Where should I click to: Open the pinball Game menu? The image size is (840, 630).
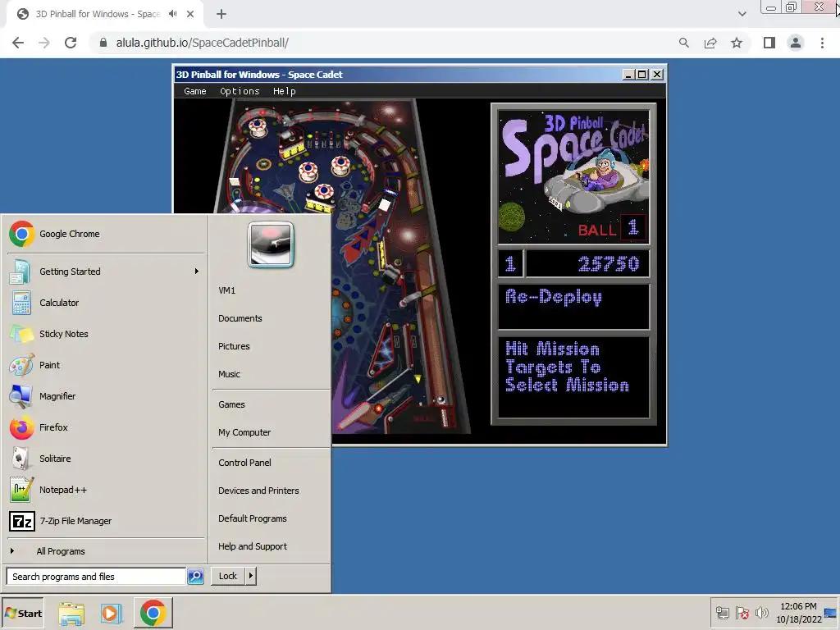click(195, 91)
